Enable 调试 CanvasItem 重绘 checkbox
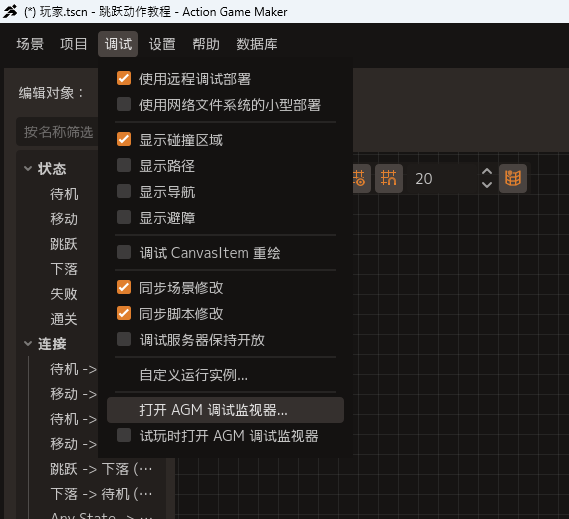The height and width of the screenshot is (519, 569). [124, 252]
